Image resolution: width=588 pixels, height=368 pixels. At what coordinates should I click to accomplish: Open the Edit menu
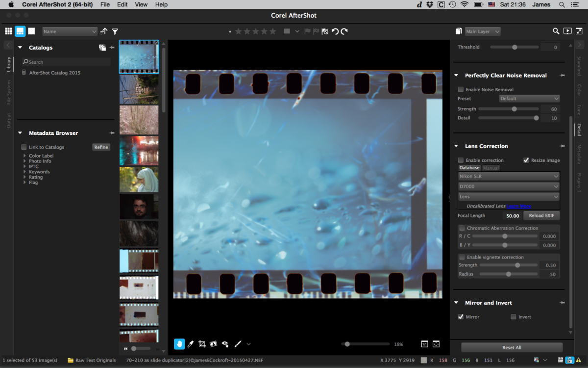(x=122, y=4)
